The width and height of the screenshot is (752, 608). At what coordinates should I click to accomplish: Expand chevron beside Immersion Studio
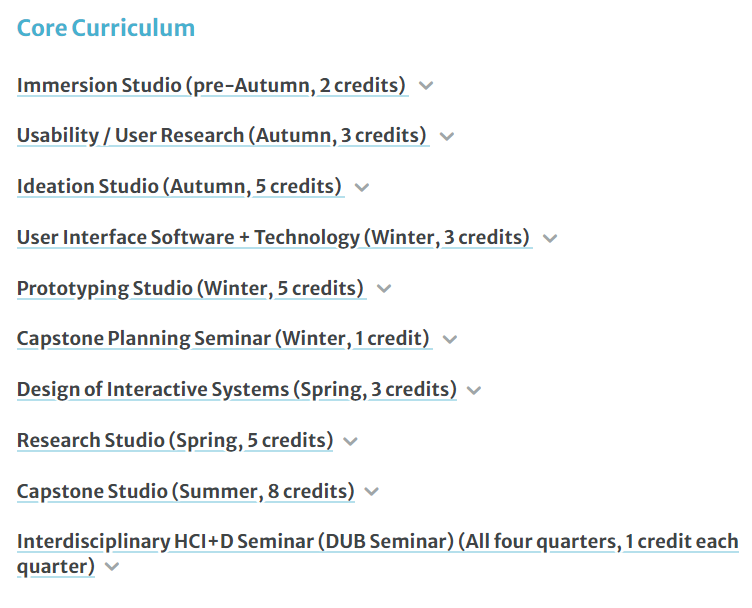pyautogui.click(x=426, y=86)
